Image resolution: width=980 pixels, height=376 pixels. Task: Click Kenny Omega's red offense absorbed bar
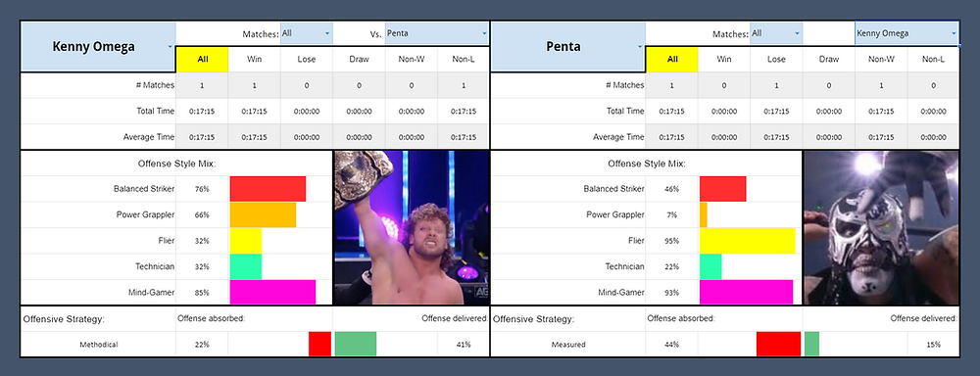(x=319, y=344)
